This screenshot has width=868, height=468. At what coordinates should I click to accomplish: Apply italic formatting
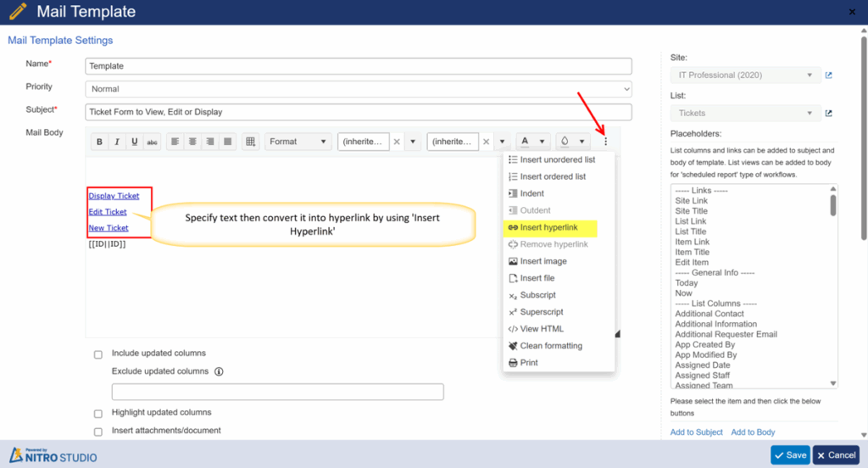click(x=117, y=142)
